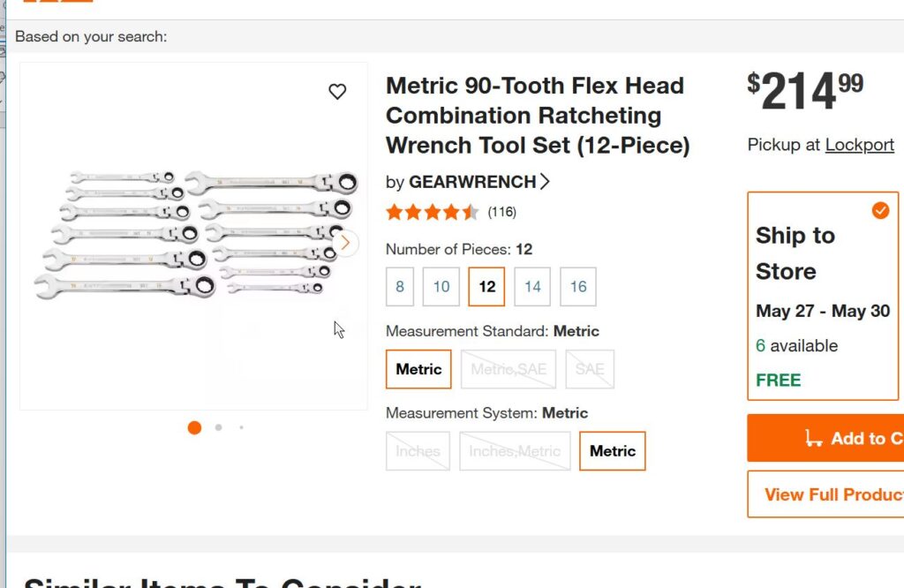The width and height of the screenshot is (904, 588).
Task: Select the 14 pieces option
Action: tap(532, 287)
